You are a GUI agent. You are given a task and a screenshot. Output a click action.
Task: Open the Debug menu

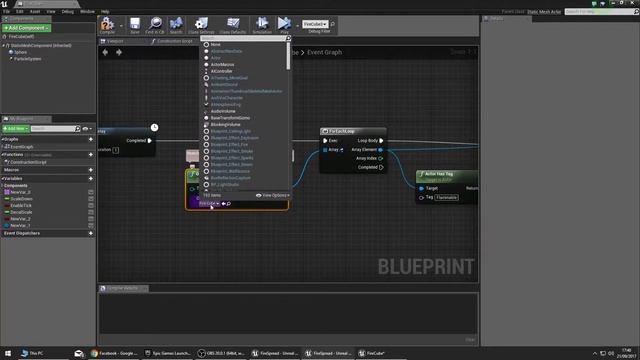[x=68, y=11]
